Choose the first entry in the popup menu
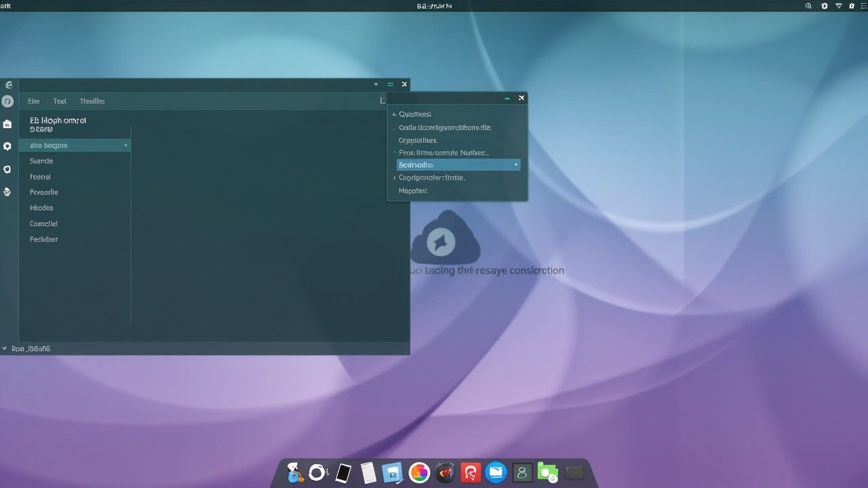The image size is (868, 488). point(415,115)
